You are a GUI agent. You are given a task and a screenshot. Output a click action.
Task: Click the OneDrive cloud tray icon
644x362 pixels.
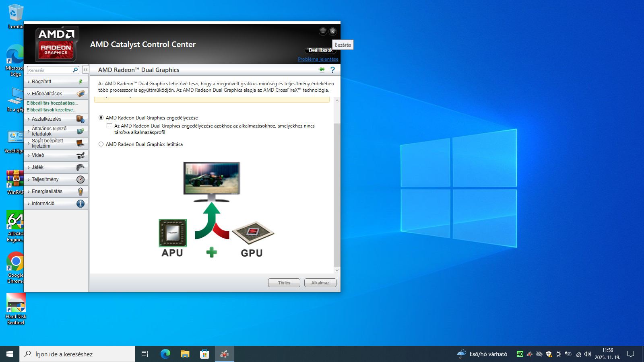click(x=539, y=354)
